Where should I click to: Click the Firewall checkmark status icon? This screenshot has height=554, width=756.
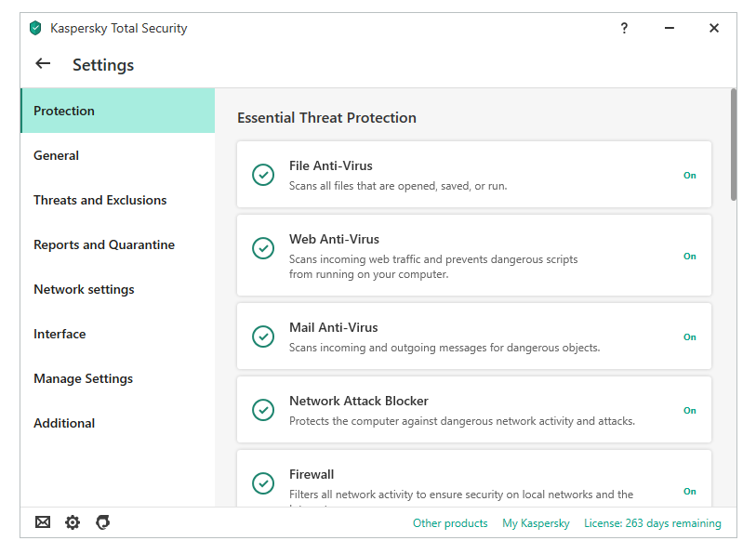click(263, 483)
